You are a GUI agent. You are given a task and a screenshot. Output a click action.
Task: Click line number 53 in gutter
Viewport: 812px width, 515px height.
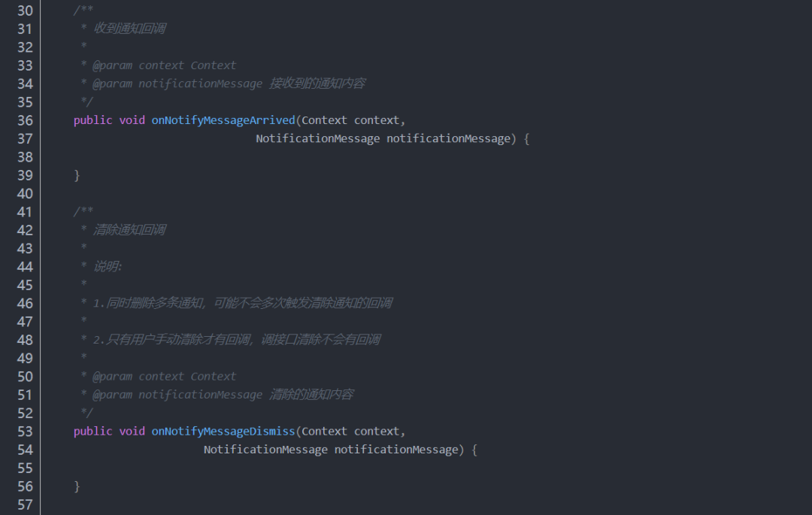coord(25,432)
